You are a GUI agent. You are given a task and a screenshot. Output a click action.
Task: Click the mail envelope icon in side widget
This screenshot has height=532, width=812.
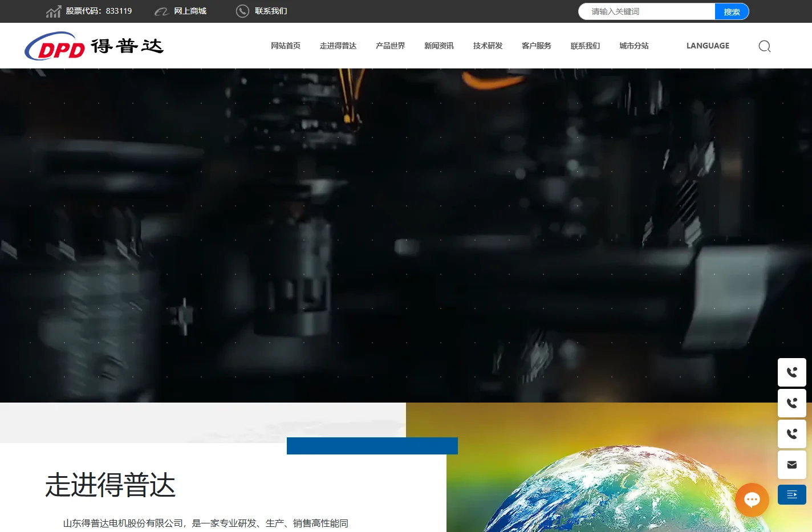click(x=792, y=465)
